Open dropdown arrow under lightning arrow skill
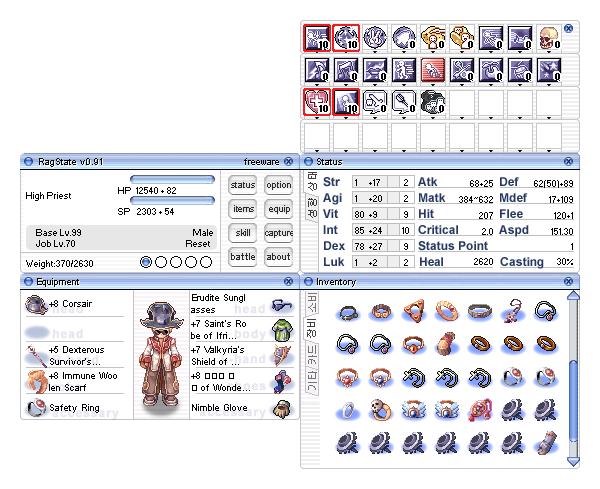600x489 pixels. (317, 85)
